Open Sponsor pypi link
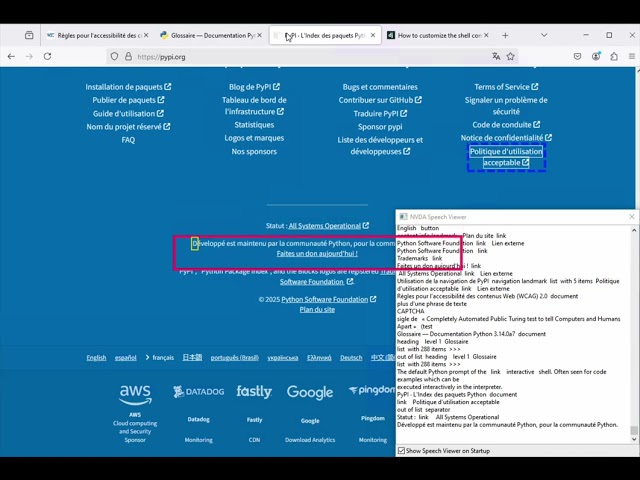The image size is (640, 480). tap(380, 127)
